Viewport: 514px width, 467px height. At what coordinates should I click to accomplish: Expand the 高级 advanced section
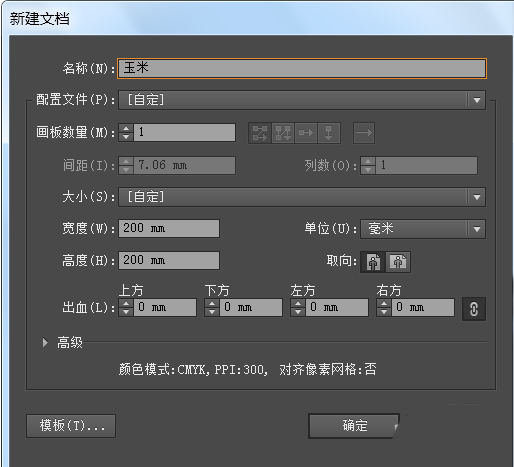tap(45, 342)
